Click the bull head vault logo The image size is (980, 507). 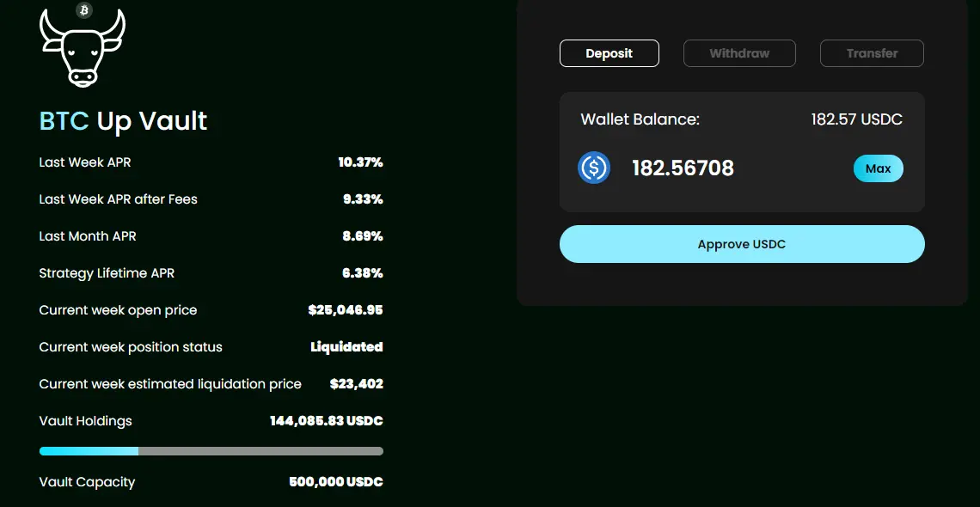pos(83,47)
